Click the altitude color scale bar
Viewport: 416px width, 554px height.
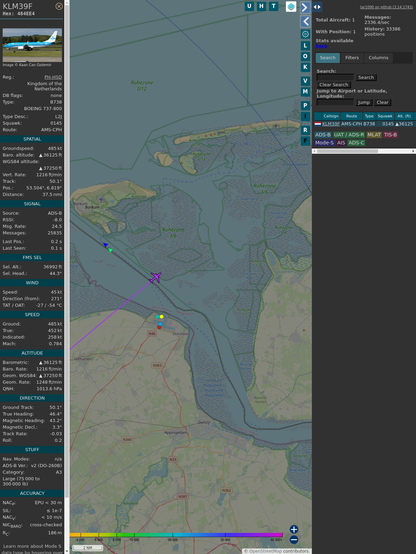[x=176, y=535]
